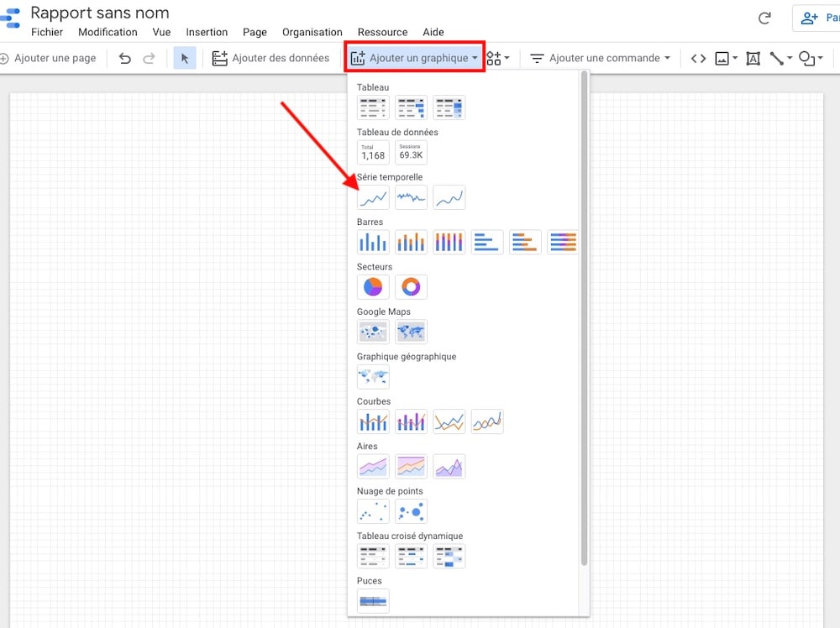Open the Ressource menu
Screen dimensions: 840x628
pyautogui.click(x=382, y=32)
